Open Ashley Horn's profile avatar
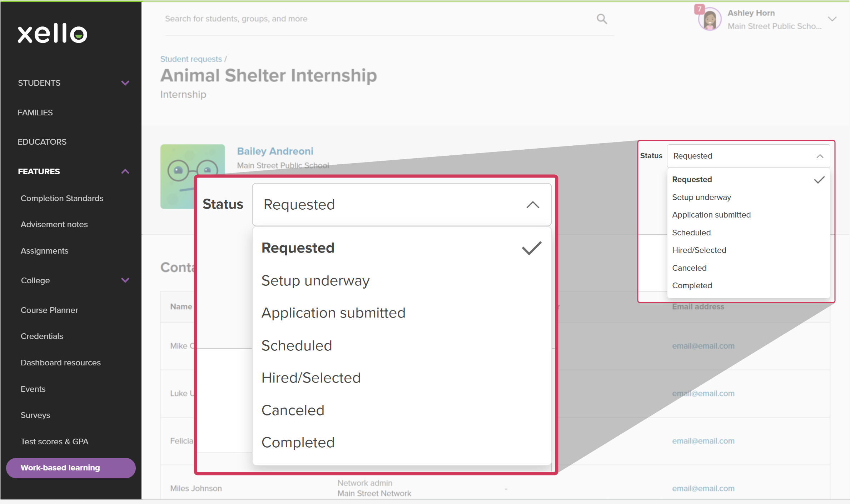This screenshot has height=504, width=850. pyautogui.click(x=709, y=20)
